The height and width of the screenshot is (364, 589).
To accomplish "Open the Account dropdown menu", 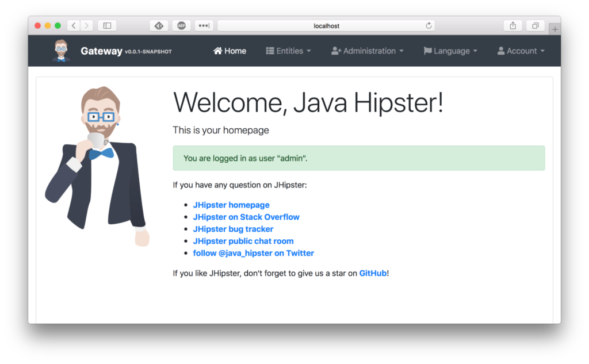I will (x=521, y=51).
